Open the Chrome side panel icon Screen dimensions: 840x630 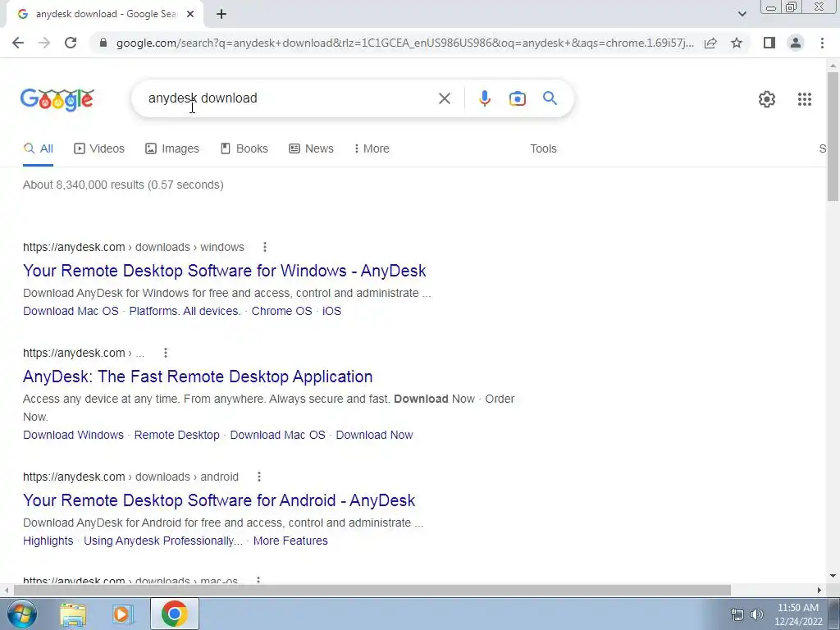click(769, 43)
